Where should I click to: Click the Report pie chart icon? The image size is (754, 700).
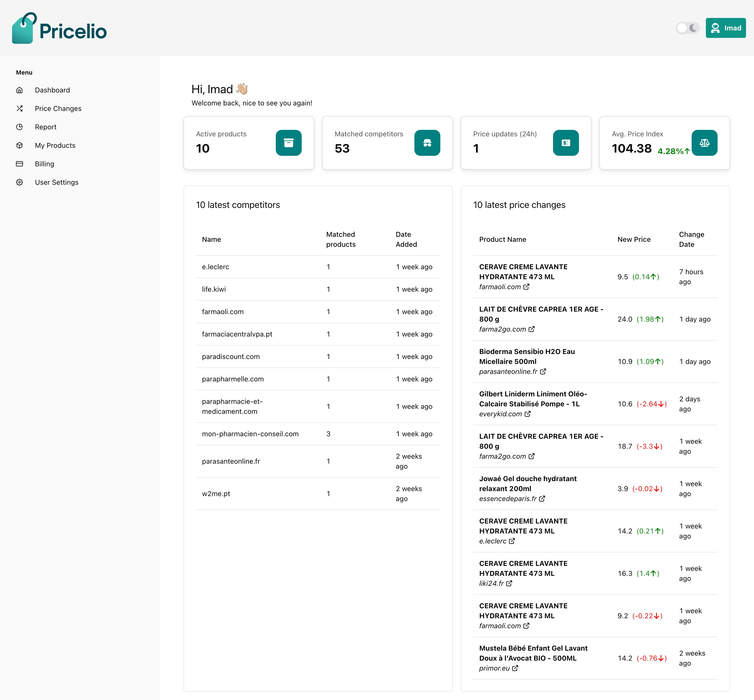(x=20, y=127)
